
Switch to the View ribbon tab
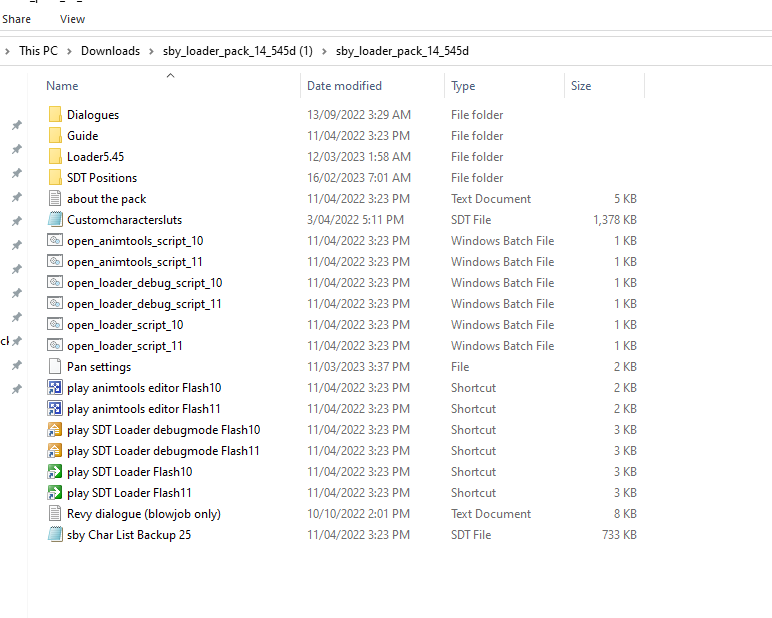72,19
